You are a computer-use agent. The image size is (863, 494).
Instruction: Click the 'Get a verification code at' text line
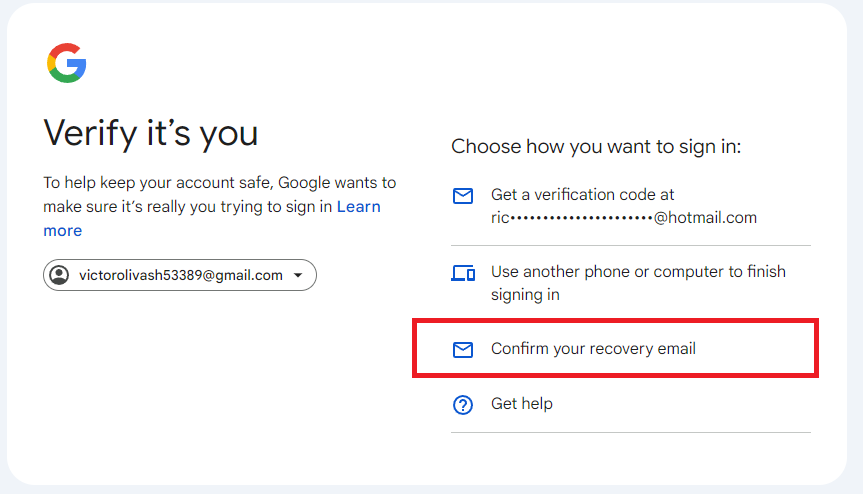582,195
